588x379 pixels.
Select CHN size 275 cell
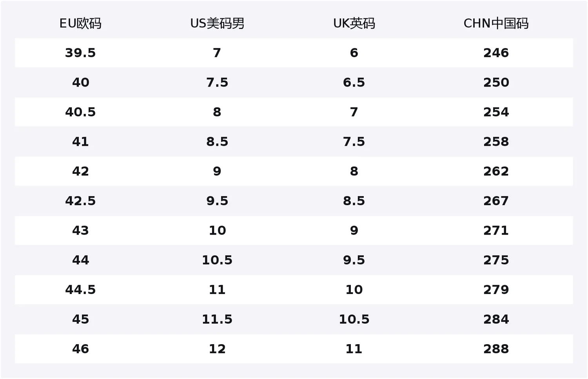[x=496, y=260]
